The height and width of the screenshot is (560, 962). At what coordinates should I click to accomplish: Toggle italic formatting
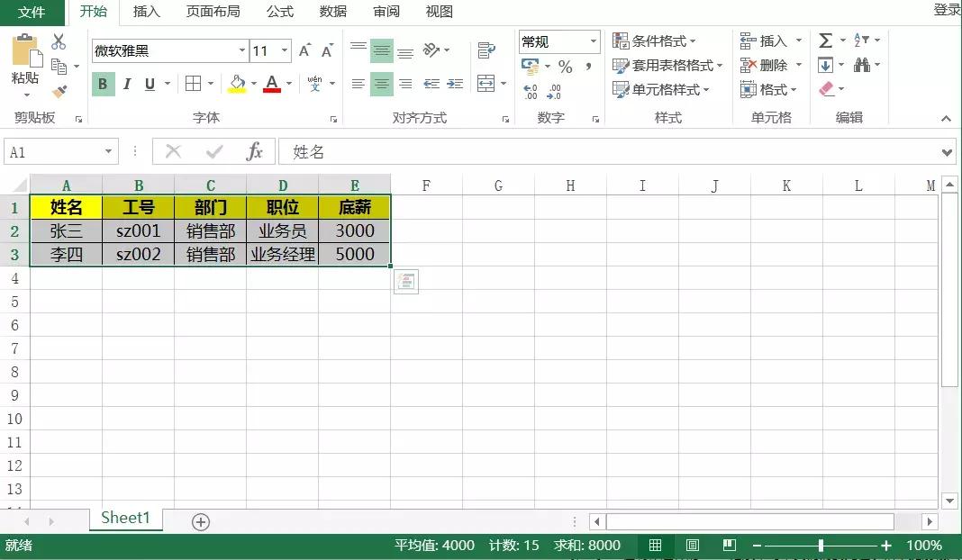[x=125, y=83]
